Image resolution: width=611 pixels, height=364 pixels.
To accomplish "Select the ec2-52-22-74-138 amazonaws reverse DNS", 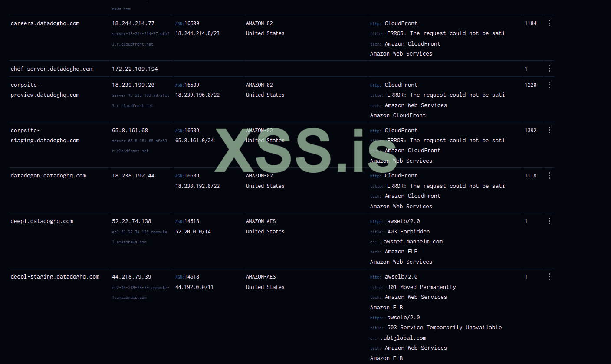I will (x=141, y=237).
